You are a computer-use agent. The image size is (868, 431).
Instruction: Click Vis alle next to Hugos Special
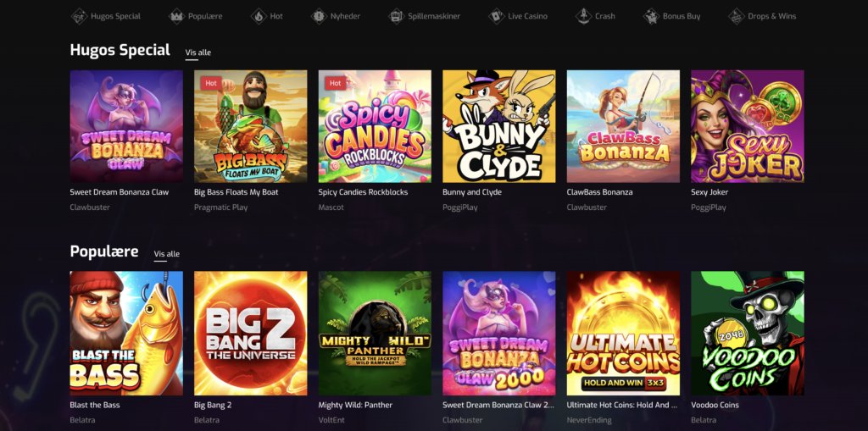tap(198, 52)
